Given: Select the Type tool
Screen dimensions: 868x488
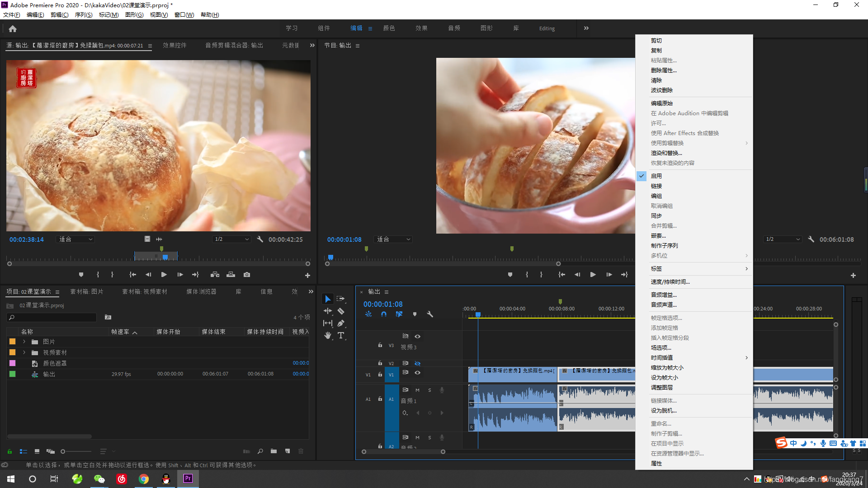Looking at the screenshot, I should pyautogui.click(x=341, y=335).
